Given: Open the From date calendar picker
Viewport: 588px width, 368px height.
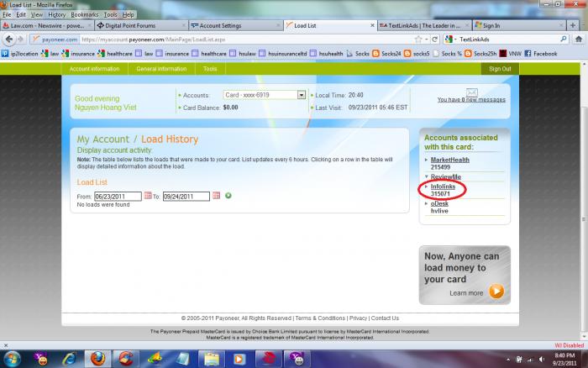Looking at the screenshot, I should 148,196.
